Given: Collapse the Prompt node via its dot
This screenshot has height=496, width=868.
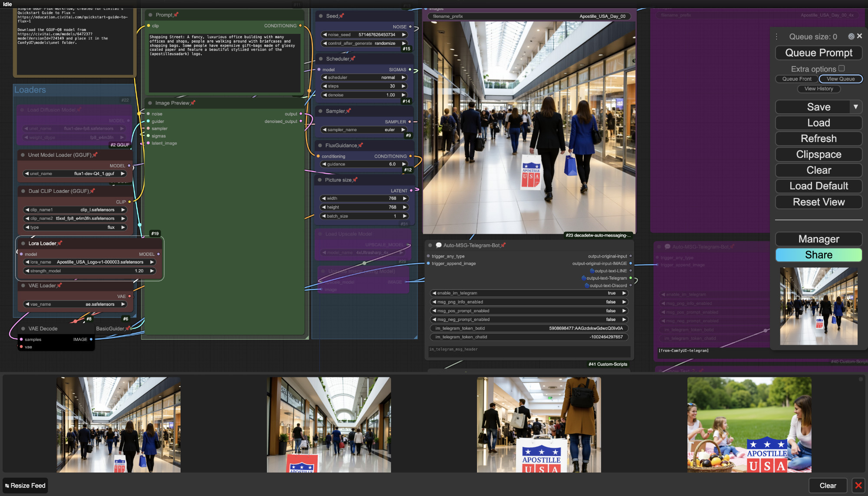Looking at the screenshot, I should coord(151,15).
